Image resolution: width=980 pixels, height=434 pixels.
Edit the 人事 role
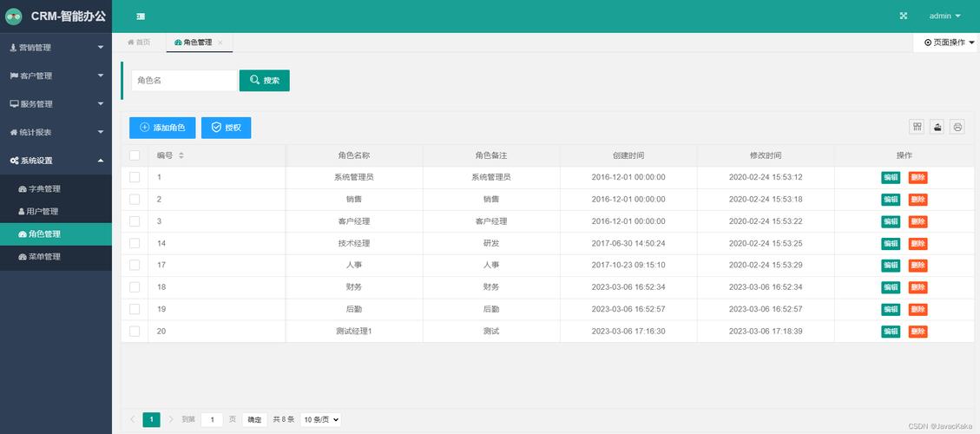[891, 265]
